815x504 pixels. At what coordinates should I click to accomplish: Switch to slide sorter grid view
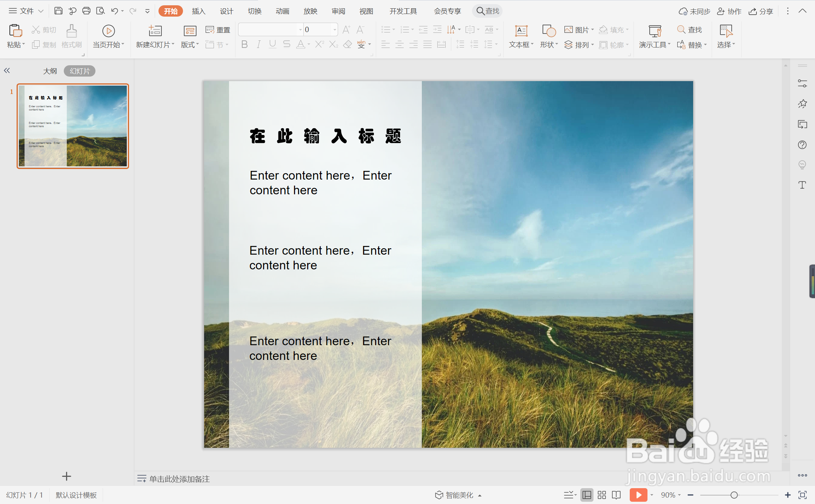pyautogui.click(x=602, y=495)
